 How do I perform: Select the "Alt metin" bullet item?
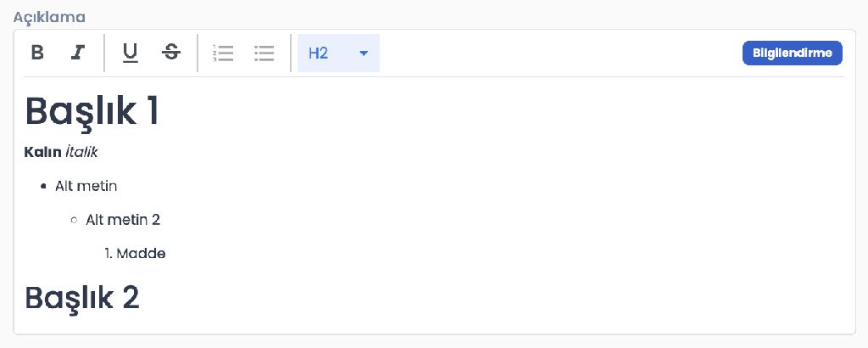click(x=86, y=186)
